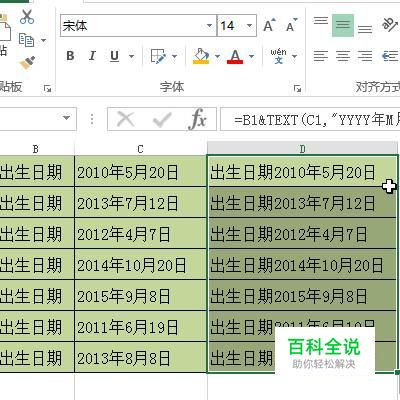Click the Borders icon

pos(158,56)
